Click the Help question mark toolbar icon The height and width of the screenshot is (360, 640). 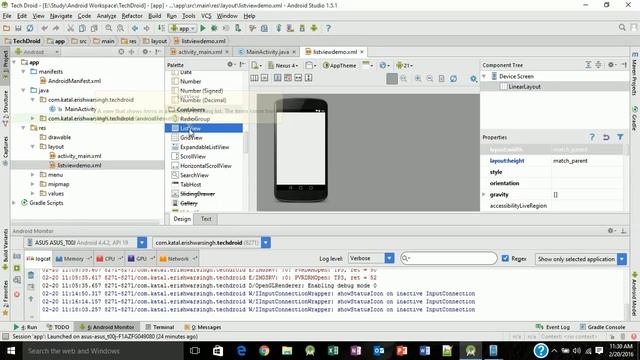click(x=328, y=28)
